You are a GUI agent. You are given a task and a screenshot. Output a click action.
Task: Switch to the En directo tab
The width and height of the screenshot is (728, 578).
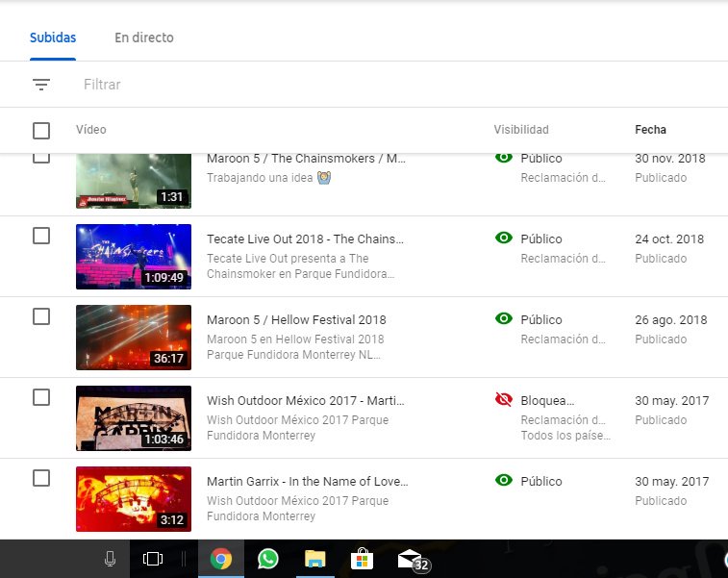point(144,38)
